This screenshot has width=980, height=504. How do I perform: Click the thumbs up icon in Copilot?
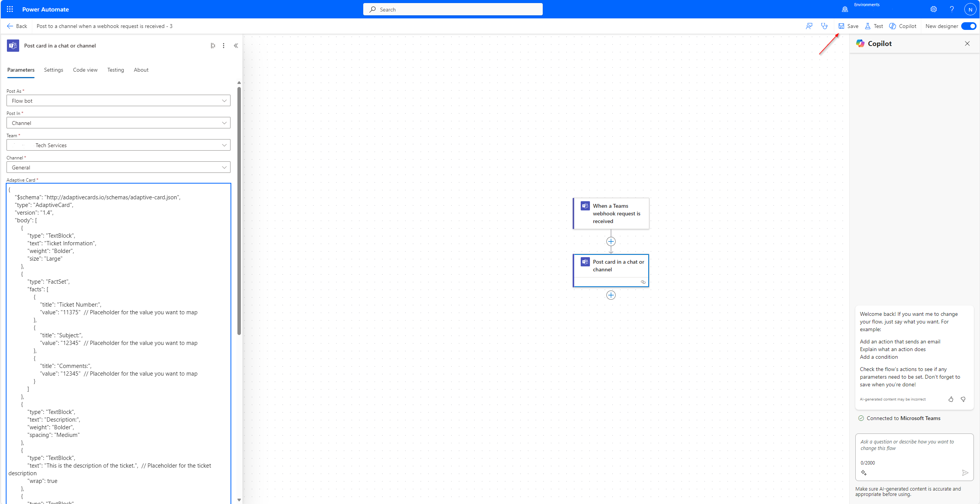pos(951,399)
